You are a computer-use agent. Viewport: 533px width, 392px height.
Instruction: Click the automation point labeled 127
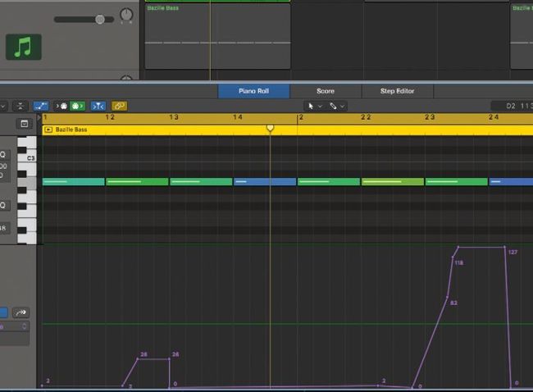click(504, 247)
